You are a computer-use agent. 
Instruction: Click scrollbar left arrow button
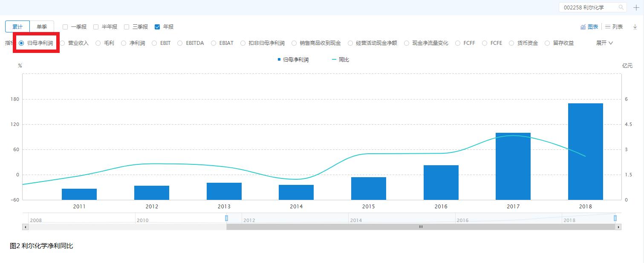tap(25, 227)
